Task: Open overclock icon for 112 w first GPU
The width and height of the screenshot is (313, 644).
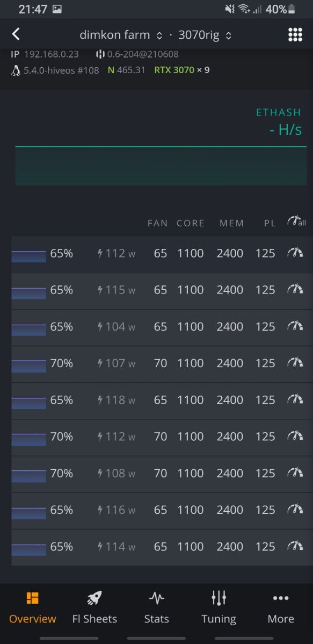Action: click(295, 253)
